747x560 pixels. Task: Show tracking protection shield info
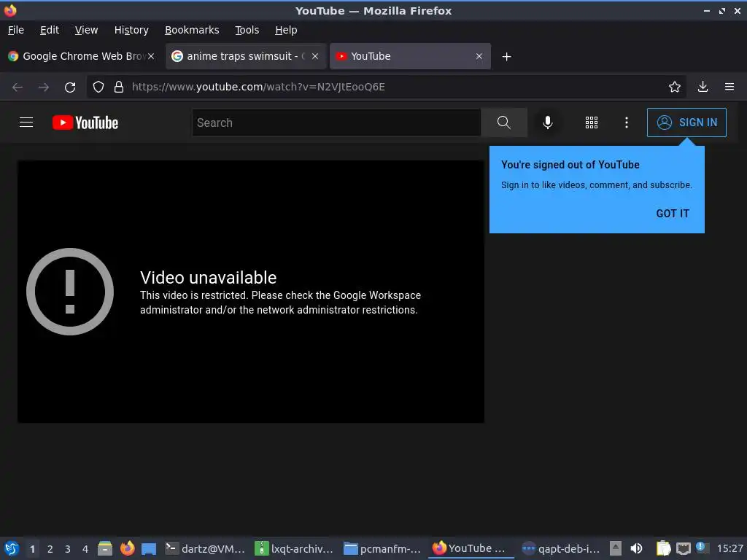click(x=98, y=87)
